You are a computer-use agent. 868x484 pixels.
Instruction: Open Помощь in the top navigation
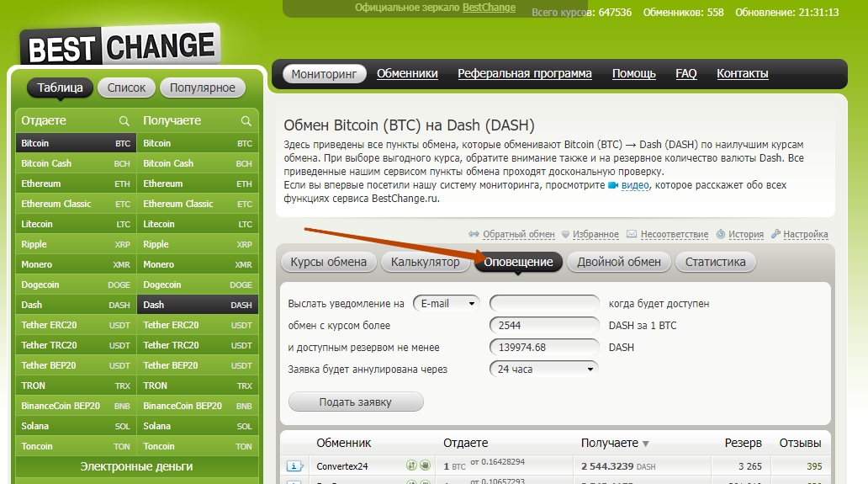tap(634, 74)
